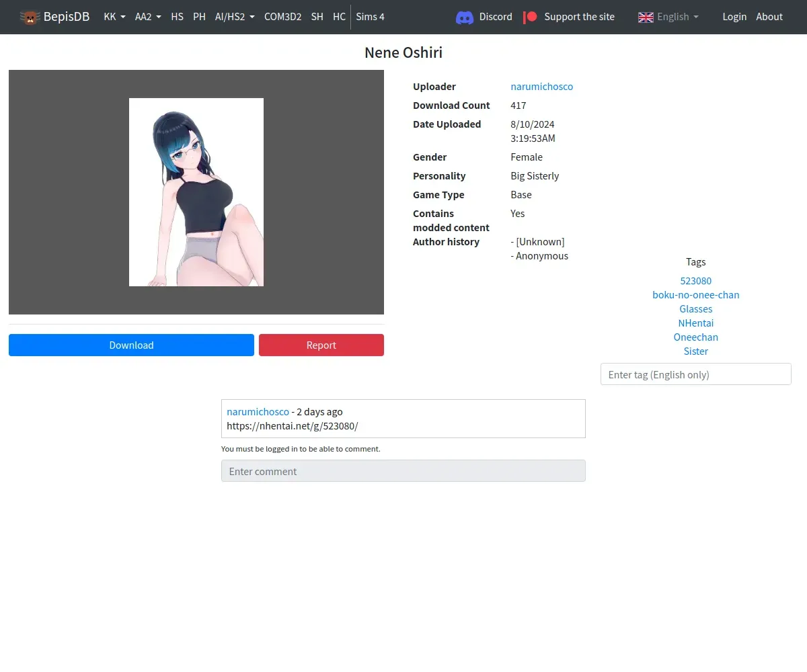Click the character card thumbnail image

pyautogui.click(x=196, y=192)
